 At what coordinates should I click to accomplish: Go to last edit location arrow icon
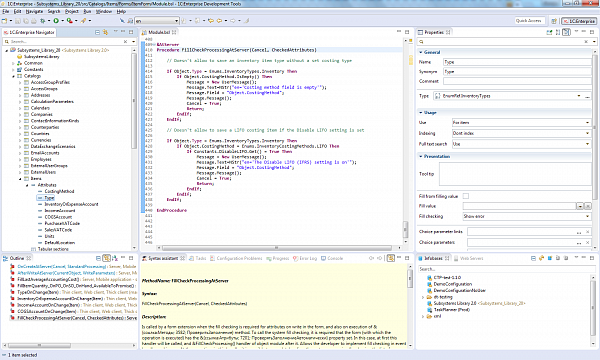pyautogui.click(x=211, y=21)
